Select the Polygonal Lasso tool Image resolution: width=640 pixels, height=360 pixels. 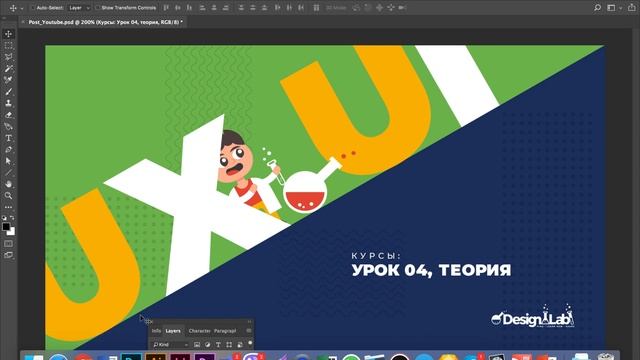coord(9,57)
